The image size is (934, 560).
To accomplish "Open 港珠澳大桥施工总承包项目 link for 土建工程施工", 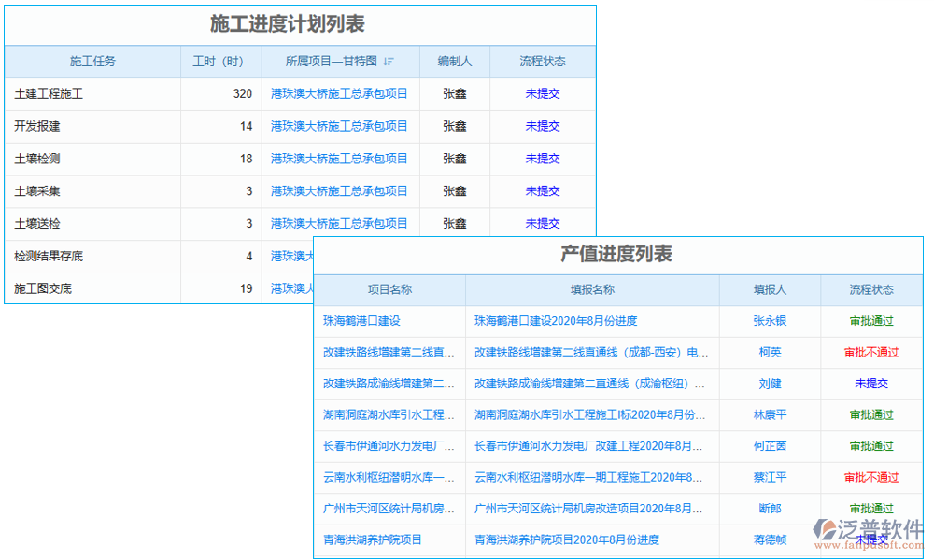I will tap(339, 93).
